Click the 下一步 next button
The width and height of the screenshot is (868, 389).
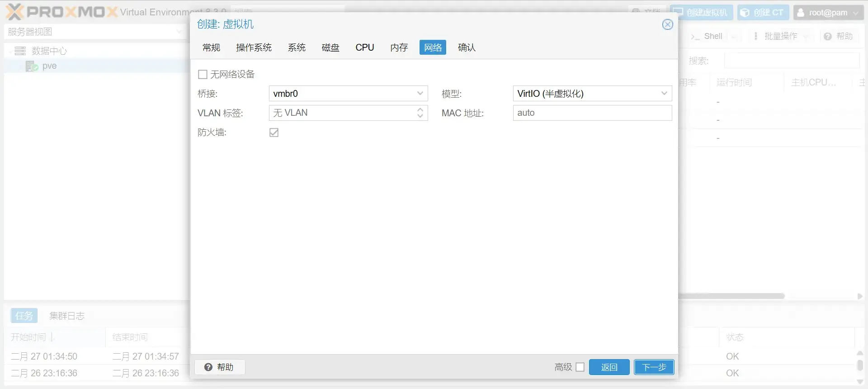click(x=654, y=367)
